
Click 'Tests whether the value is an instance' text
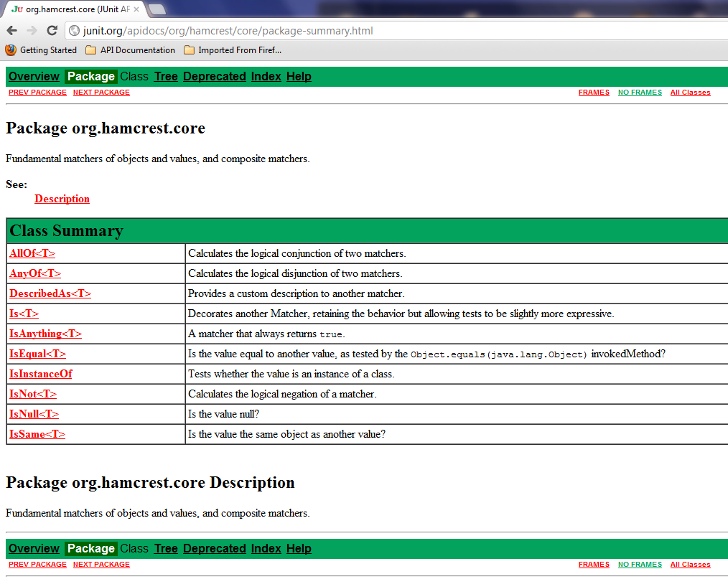269,374
